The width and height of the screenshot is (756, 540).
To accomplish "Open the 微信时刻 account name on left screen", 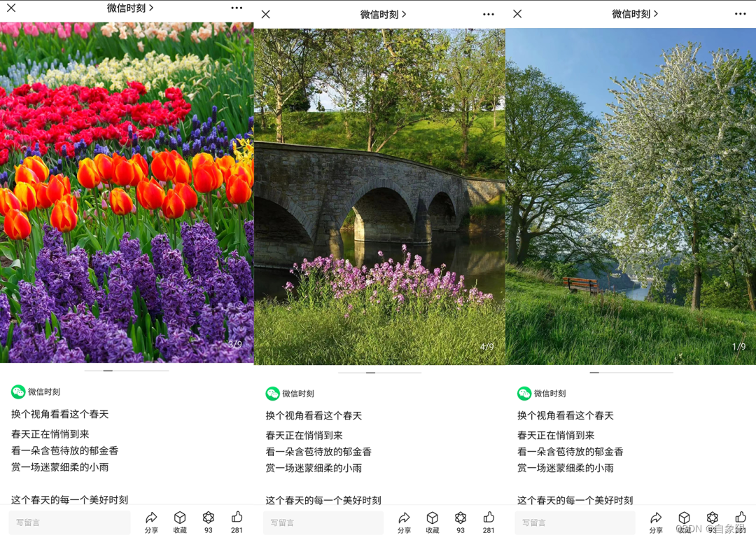I will pos(44,392).
